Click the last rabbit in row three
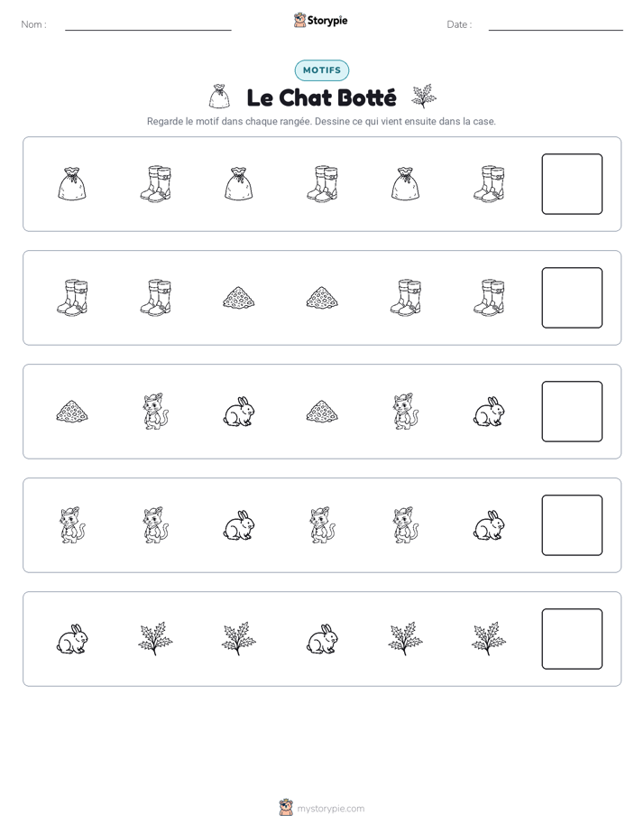This screenshot has height=834, width=644. [x=489, y=412]
